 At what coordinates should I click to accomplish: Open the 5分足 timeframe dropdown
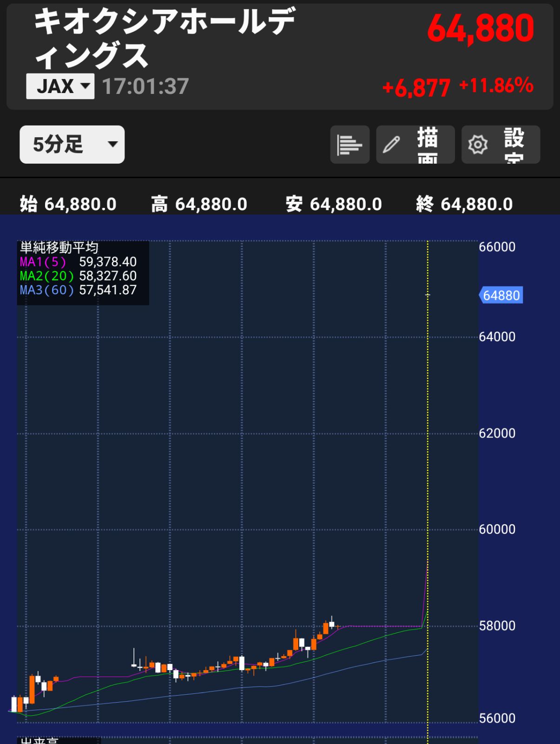pyautogui.click(x=72, y=145)
